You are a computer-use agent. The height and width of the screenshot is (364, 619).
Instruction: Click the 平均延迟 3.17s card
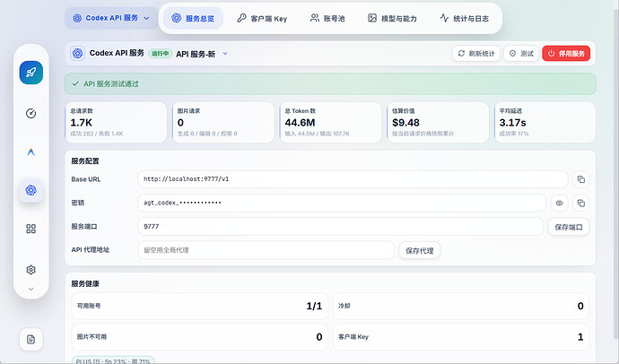(545, 122)
